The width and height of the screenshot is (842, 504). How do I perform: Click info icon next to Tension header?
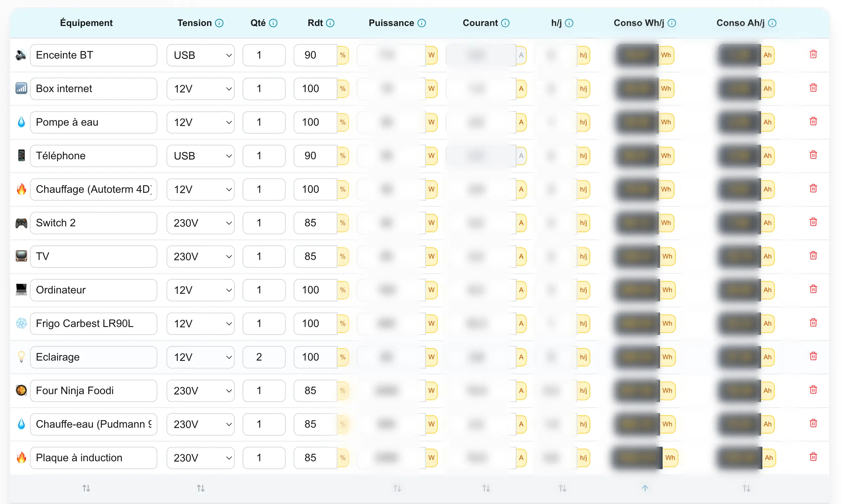click(x=220, y=23)
